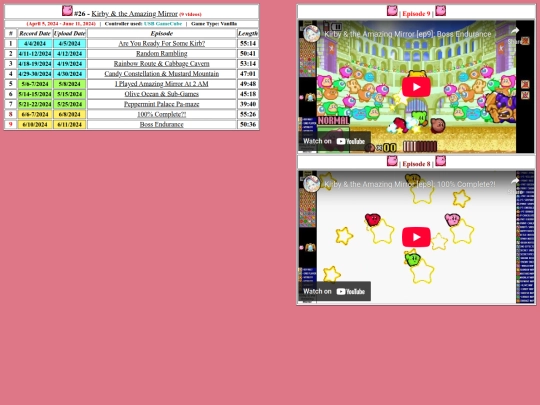The image size is (540, 405).
Task: Select upload date cell '5/8/2024'
Action: pyautogui.click(x=70, y=84)
